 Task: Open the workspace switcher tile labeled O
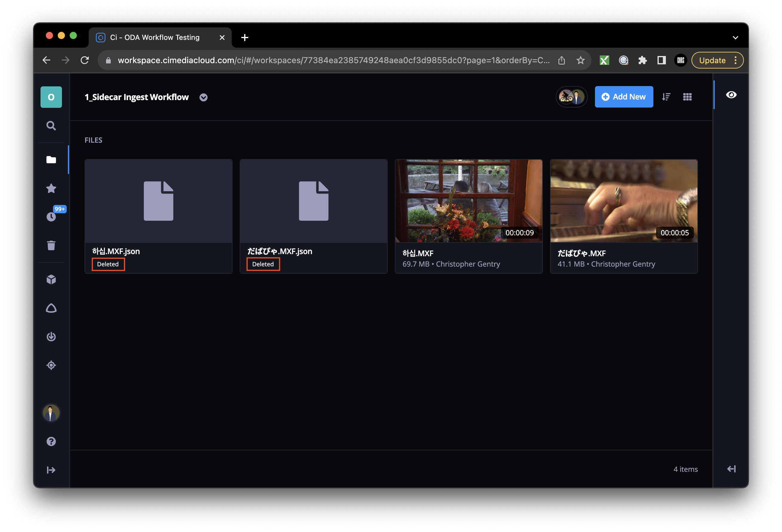pyautogui.click(x=51, y=97)
